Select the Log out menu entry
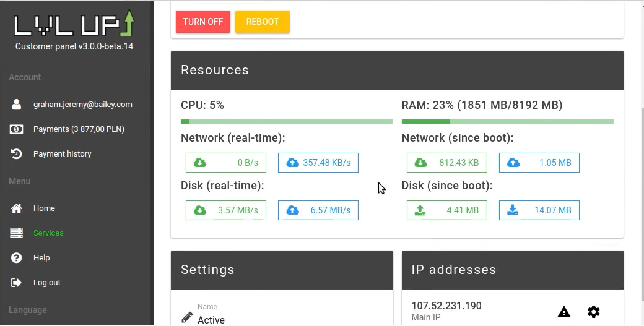Viewport: 644px width, 326px height. [x=47, y=283]
